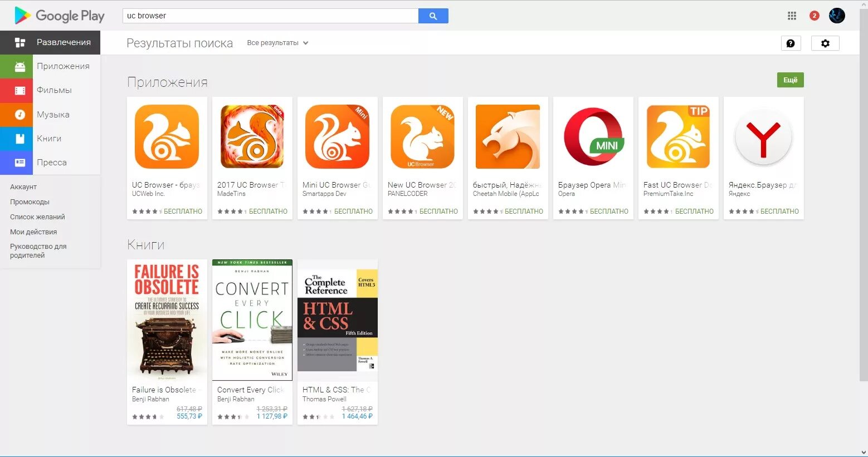Open the red notifications badge
This screenshot has width=868, height=457.
coord(814,16)
